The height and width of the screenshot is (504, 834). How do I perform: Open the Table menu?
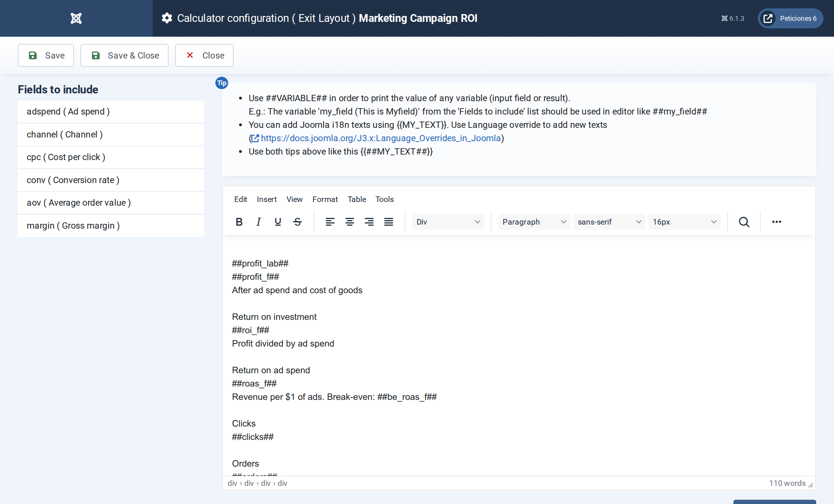pyautogui.click(x=357, y=199)
